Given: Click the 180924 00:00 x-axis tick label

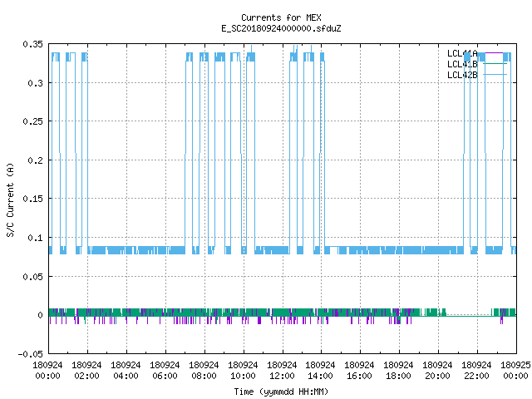Looking at the screenshot, I should (x=48, y=371).
